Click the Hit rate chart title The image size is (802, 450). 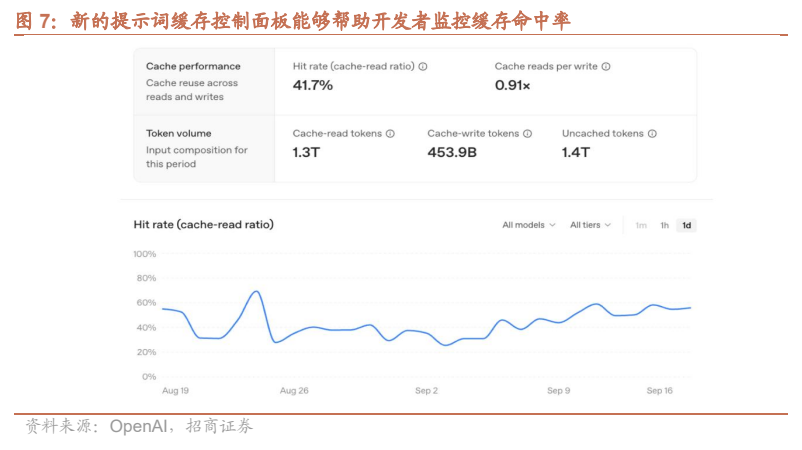(x=204, y=224)
